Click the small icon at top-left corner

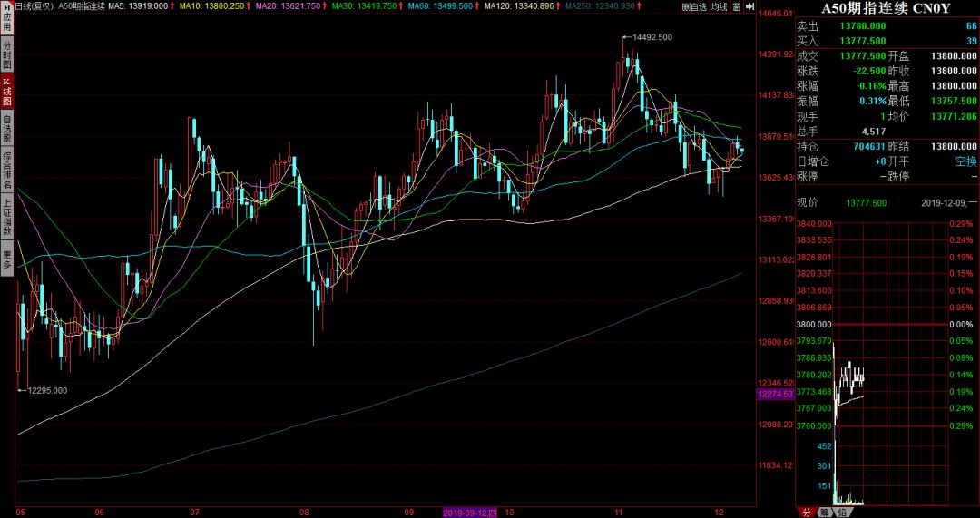click(x=7, y=5)
